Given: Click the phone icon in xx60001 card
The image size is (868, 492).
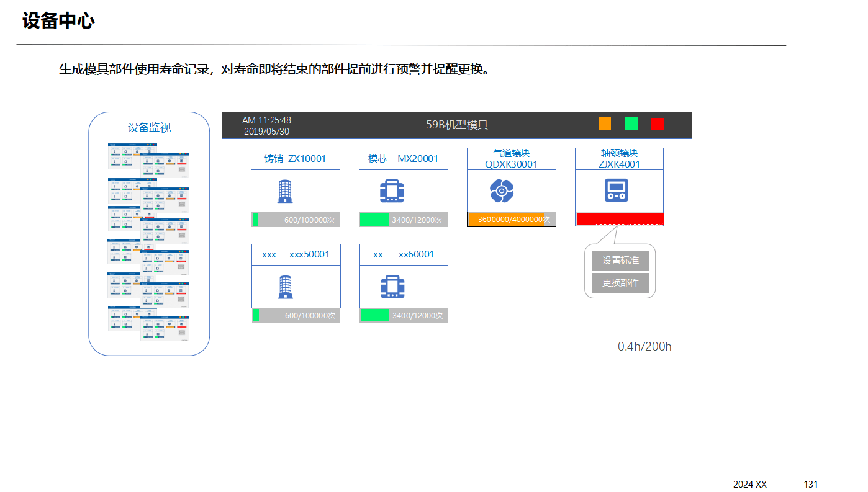Looking at the screenshot, I should click(x=392, y=287).
